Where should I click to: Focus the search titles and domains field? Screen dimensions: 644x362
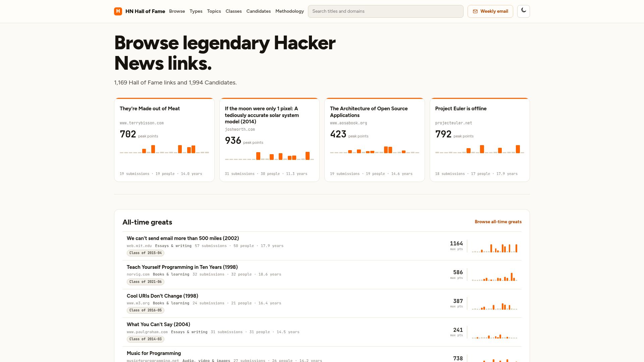click(x=386, y=11)
